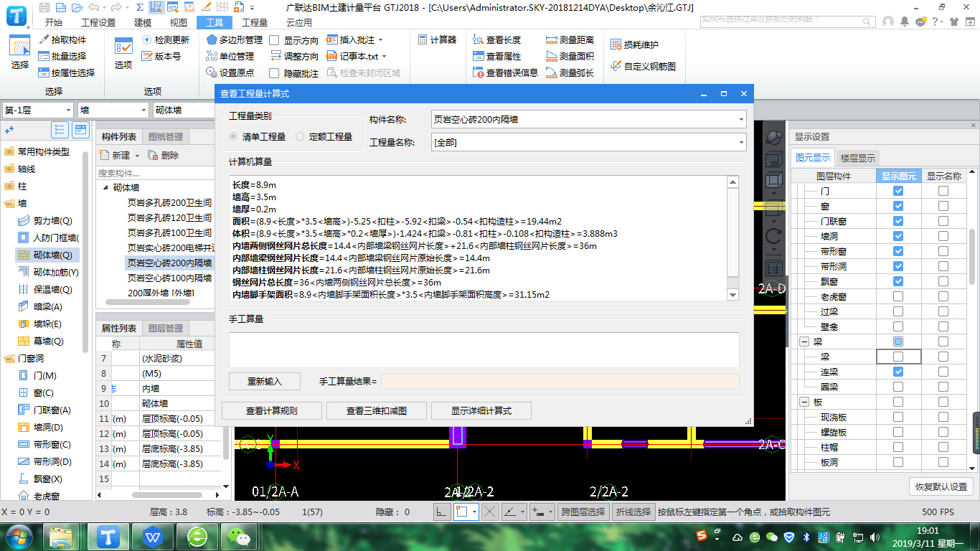
Task: Enable 显示方向 checkbox
Action: 274,40
